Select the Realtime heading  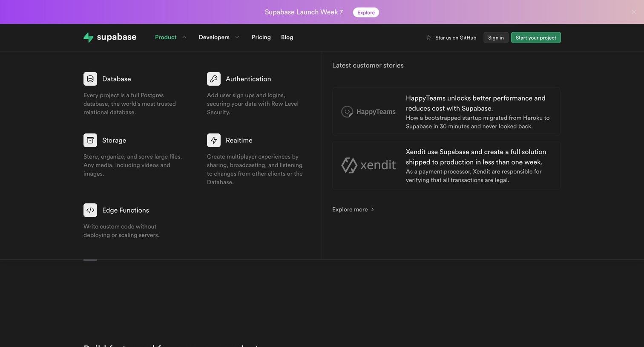coord(239,140)
